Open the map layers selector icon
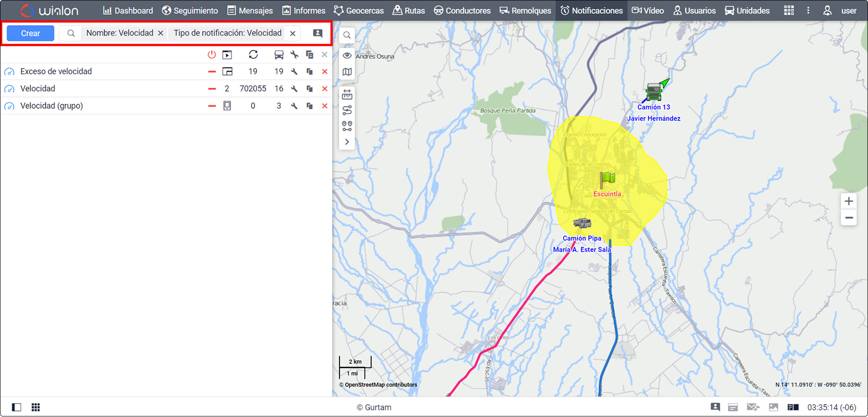 tap(347, 72)
